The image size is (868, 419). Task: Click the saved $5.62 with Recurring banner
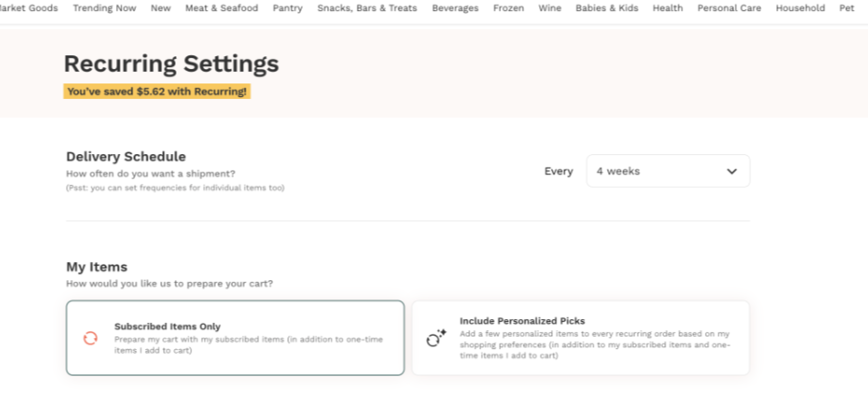pos(157,92)
